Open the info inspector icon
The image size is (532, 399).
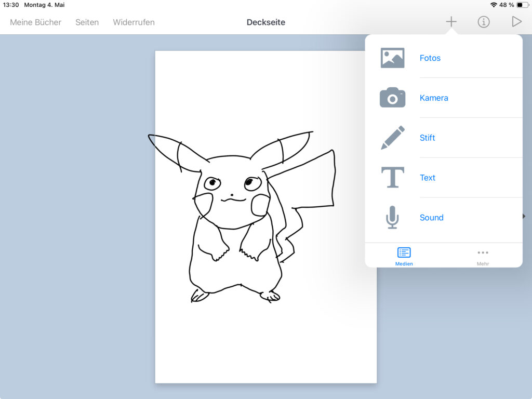[484, 22]
